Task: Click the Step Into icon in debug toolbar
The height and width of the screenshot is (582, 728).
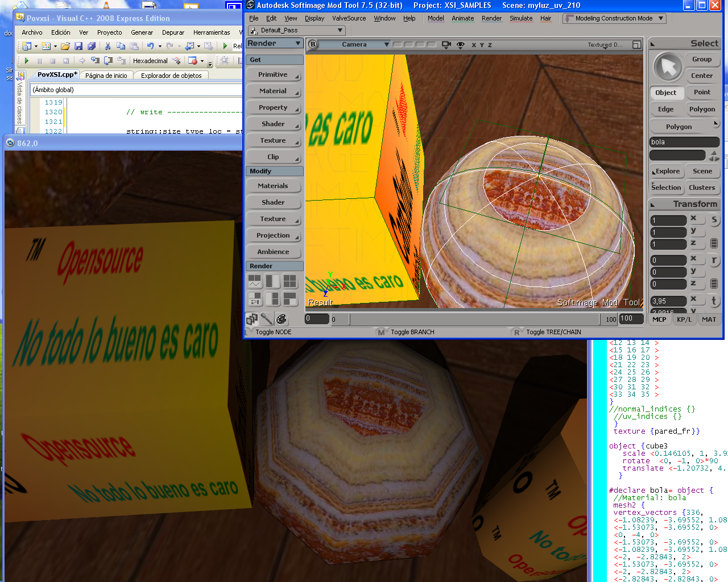Action: [x=95, y=60]
